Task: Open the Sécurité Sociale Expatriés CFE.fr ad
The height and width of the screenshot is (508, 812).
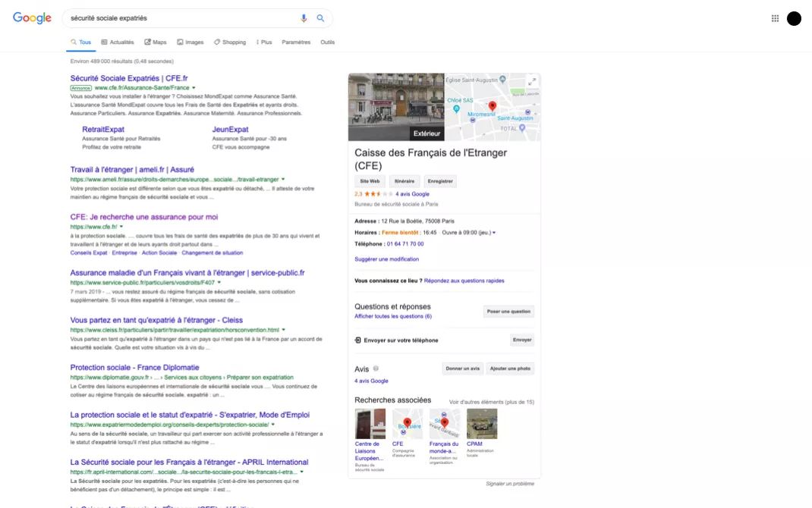Action: tap(129, 78)
